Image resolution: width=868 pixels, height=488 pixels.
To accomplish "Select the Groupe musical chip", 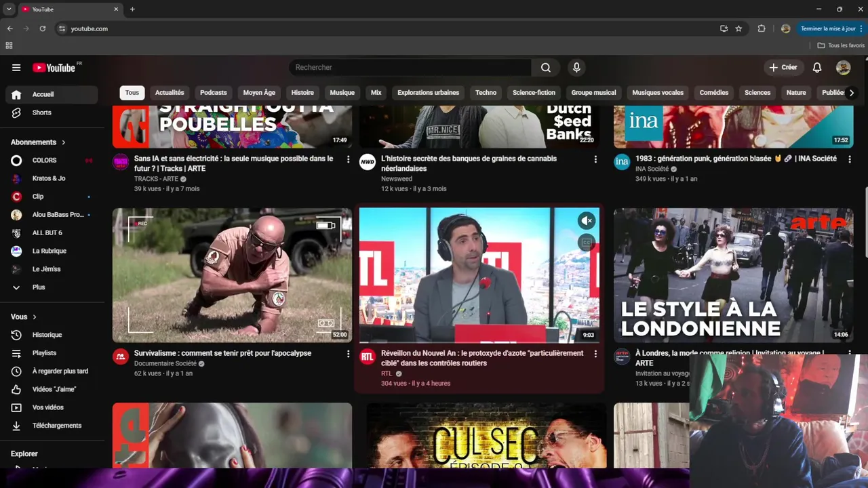I will (x=593, y=93).
